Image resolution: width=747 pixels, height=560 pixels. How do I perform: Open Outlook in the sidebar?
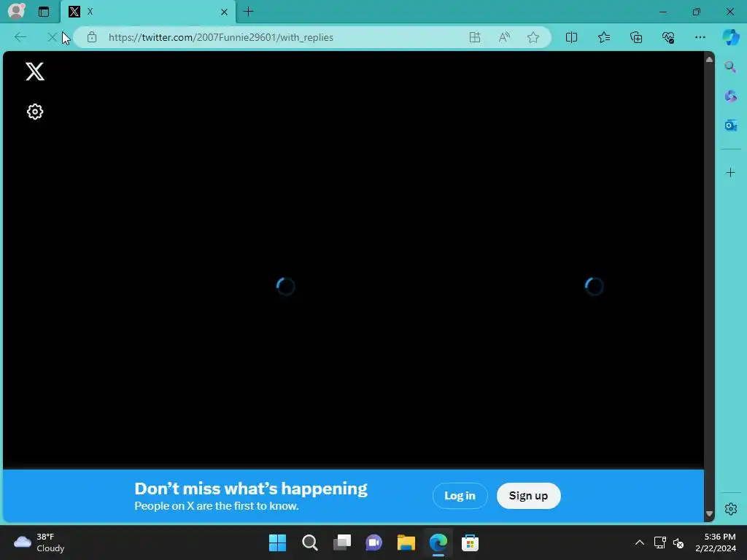coord(730,125)
